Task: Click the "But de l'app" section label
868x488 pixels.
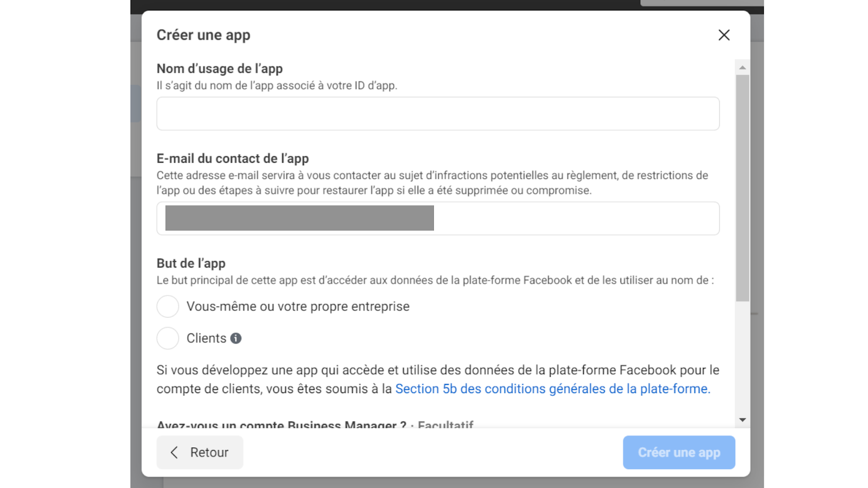Action: (x=191, y=263)
